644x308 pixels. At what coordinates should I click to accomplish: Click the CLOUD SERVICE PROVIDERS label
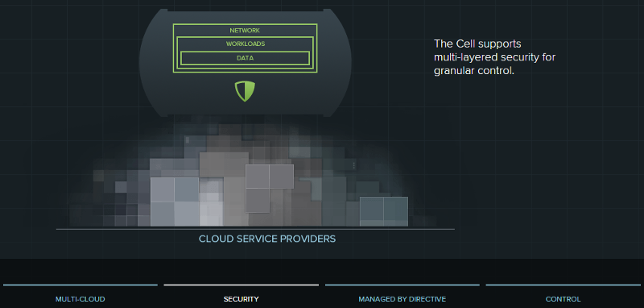[267, 239]
